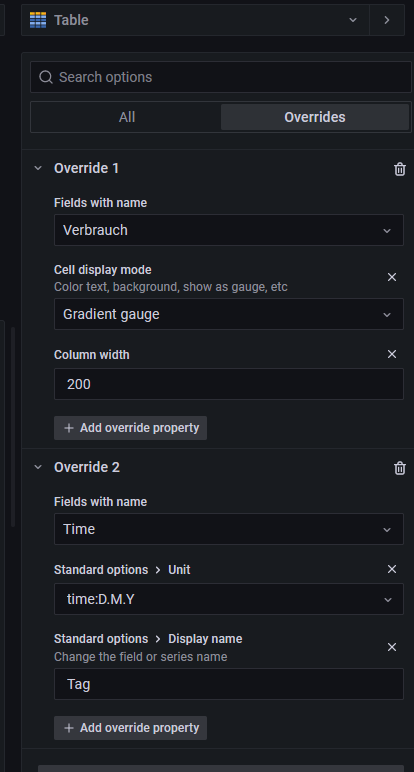Viewport: 414px width, 772px height.
Task: Click the Table visualization grid icon
Action: pyautogui.click(x=38, y=20)
